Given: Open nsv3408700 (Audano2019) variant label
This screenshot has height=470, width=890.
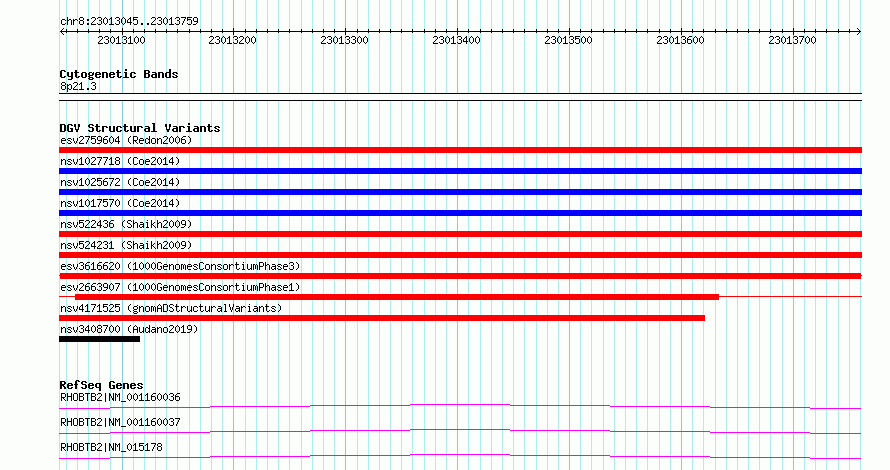Looking at the screenshot, I should [129, 329].
